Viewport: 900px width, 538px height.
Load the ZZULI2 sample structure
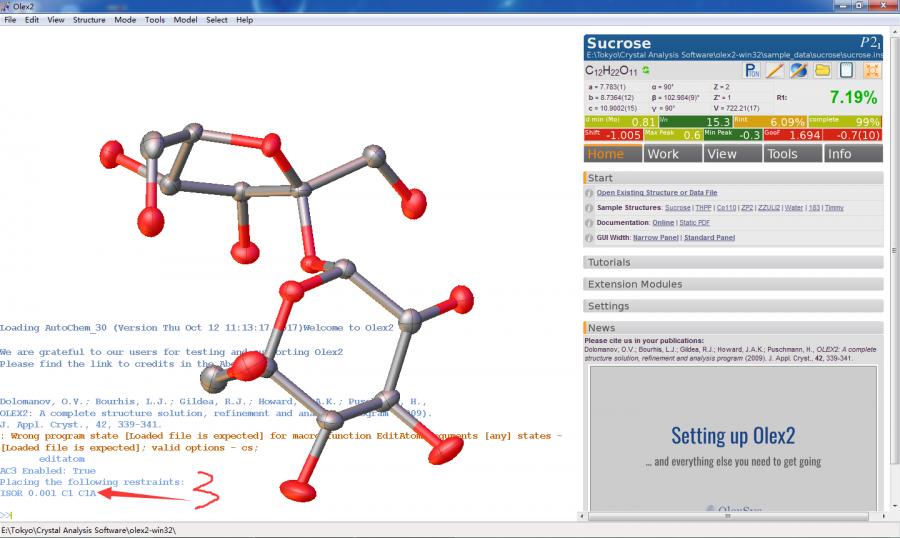(x=769, y=208)
